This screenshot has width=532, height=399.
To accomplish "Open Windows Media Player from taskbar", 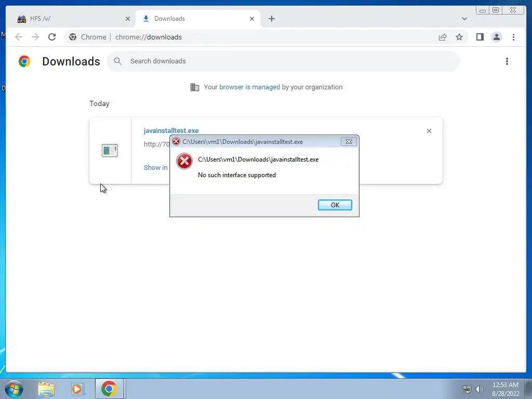I will point(77,389).
